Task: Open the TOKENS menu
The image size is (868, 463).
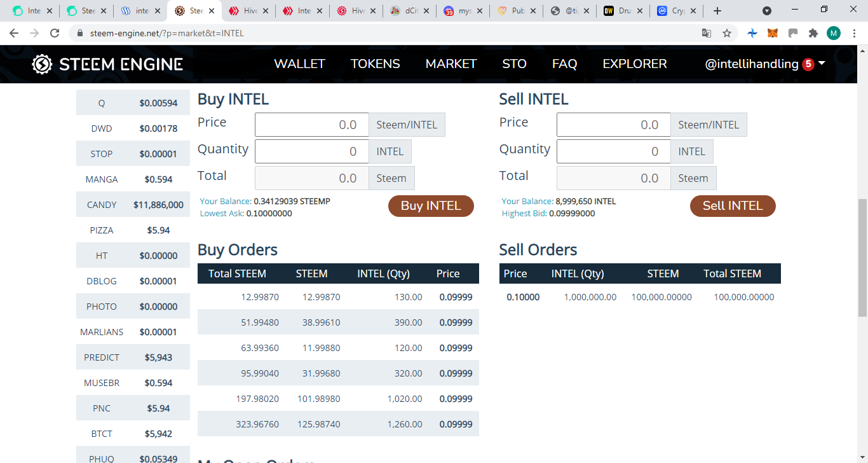Action: point(376,64)
